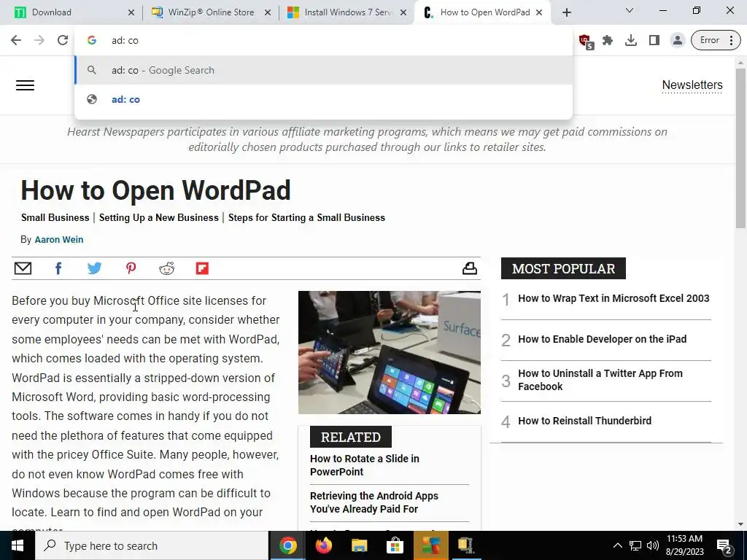This screenshot has height=560, width=747.
Task: Reload the current page
Action: tap(63, 40)
